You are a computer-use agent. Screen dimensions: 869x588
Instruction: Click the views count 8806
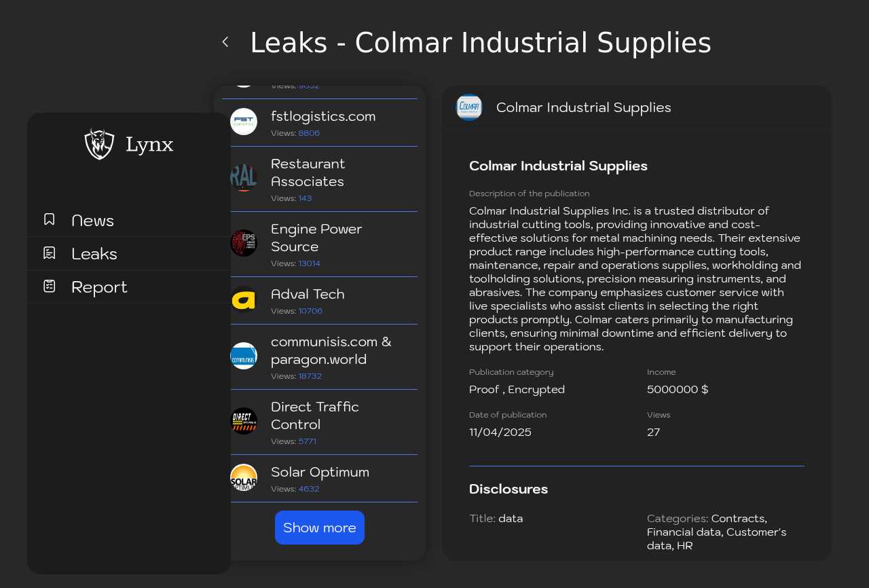[x=309, y=133]
